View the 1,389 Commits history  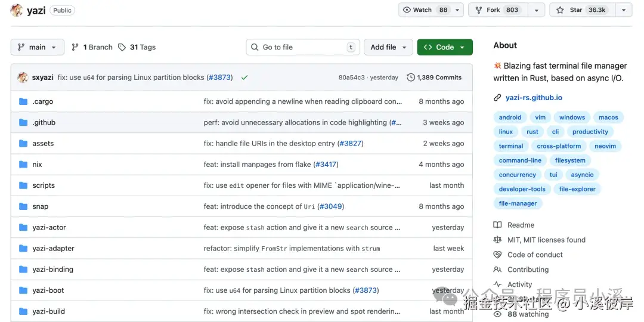(434, 77)
